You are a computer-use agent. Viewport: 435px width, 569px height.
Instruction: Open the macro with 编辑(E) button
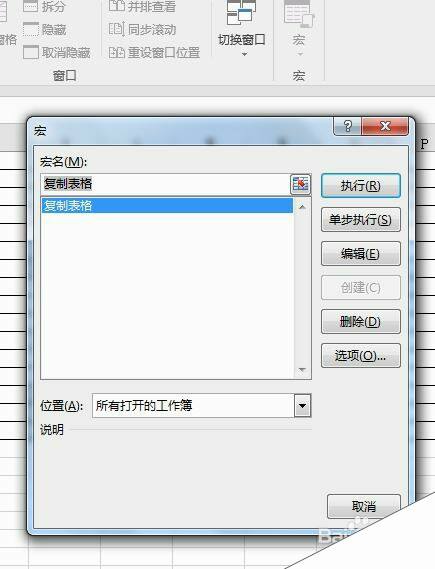(x=361, y=253)
